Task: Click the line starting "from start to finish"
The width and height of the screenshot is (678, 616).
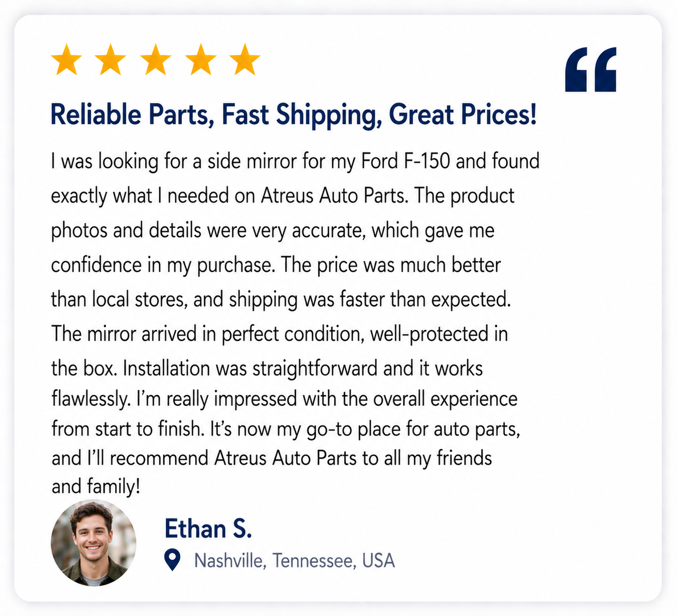Action: click(x=285, y=429)
